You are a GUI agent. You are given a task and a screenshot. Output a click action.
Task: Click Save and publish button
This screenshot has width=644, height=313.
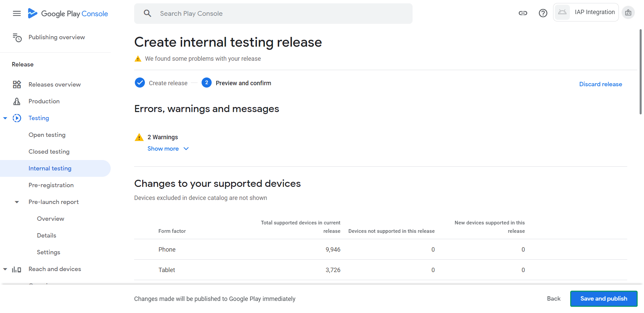coord(603,299)
